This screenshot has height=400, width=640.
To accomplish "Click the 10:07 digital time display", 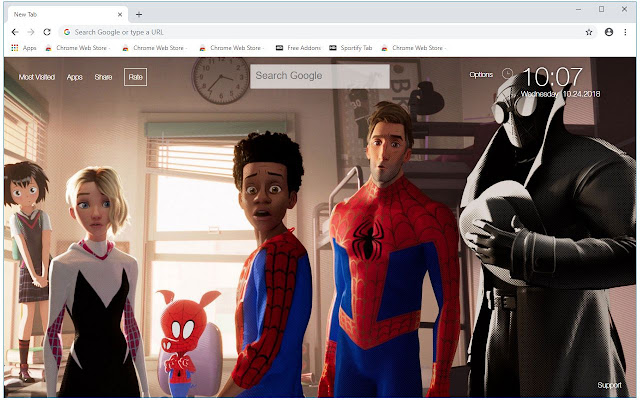I will pos(552,77).
